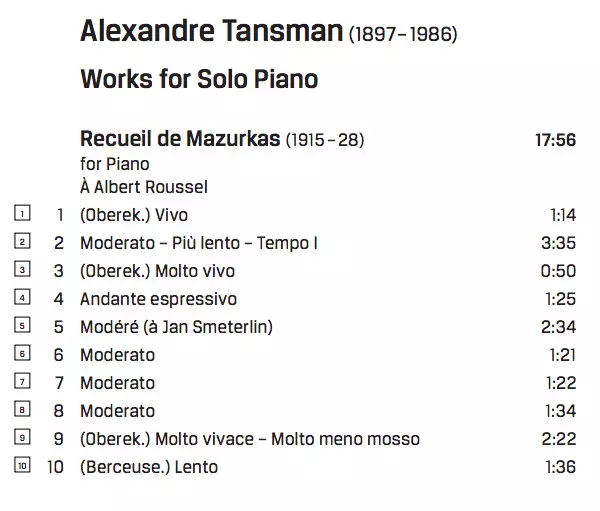Select 'Modéré (à Jan Smeterlin)' track
Image resolution: width=600 pixels, height=511 pixels.
pos(177,327)
